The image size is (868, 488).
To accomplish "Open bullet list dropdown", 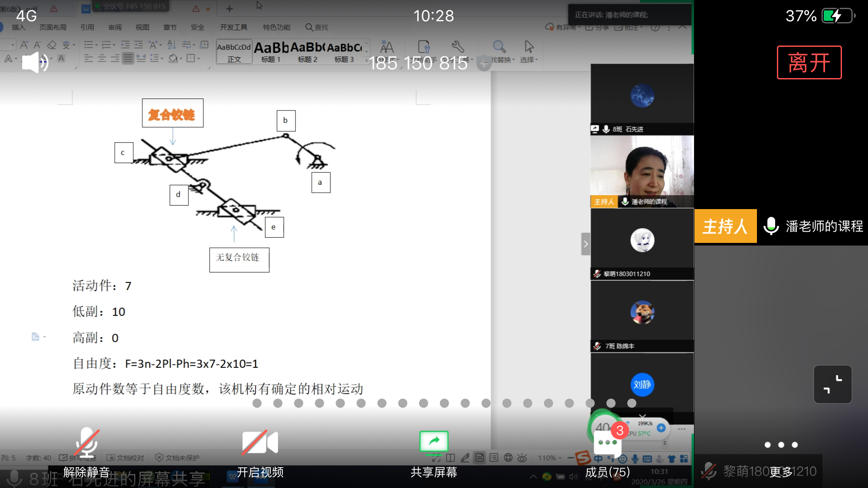I will 90,45.
